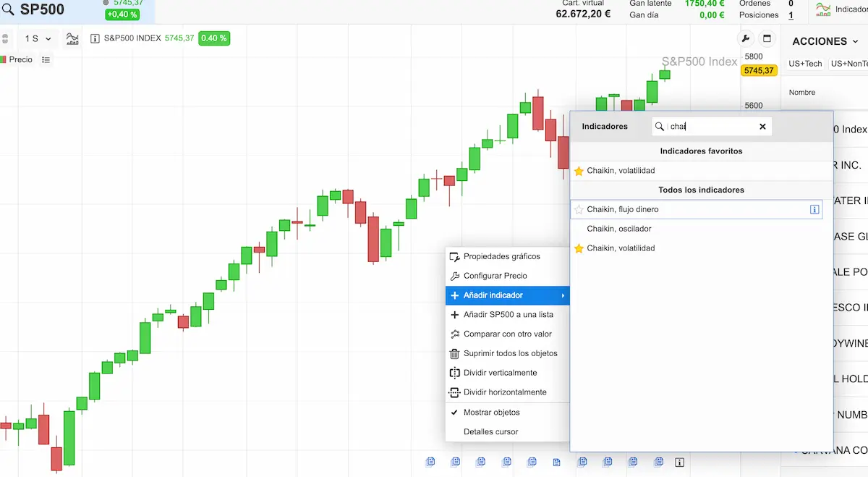This screenshot has width=868, height=477.
Task: Open the 1 S timeframe dropdown
Action: click(38, 38)
